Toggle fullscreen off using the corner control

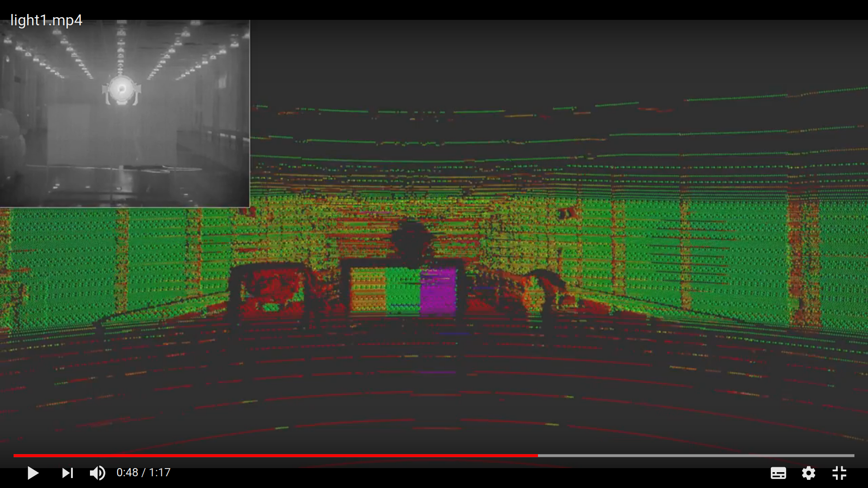coord(839,473)
